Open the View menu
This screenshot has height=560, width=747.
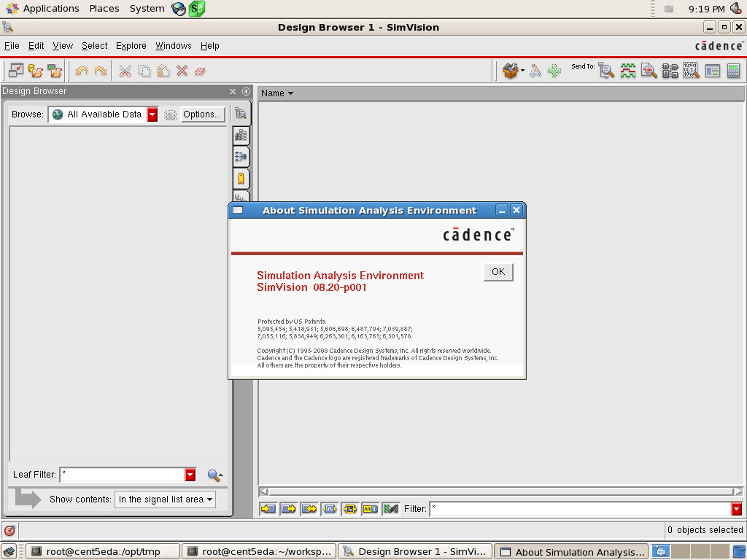[x=63, y=46]
